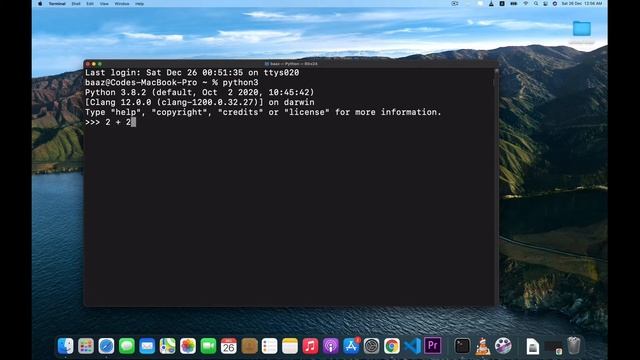Open Notes app in the dock
The height and width of the screenshot is (360, 640).
point(290,346)
